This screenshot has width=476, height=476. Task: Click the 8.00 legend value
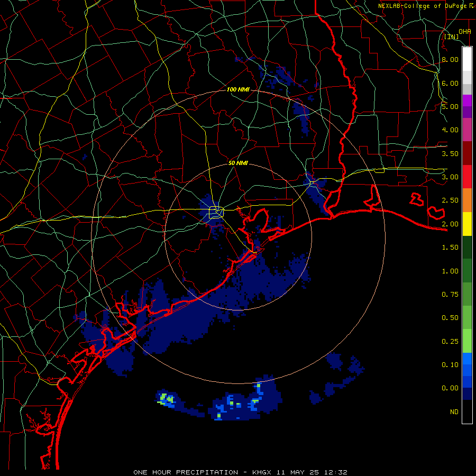tap(450, 59)
